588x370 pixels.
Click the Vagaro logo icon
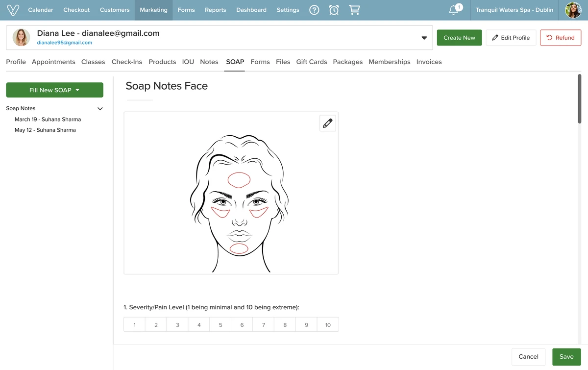13,10
